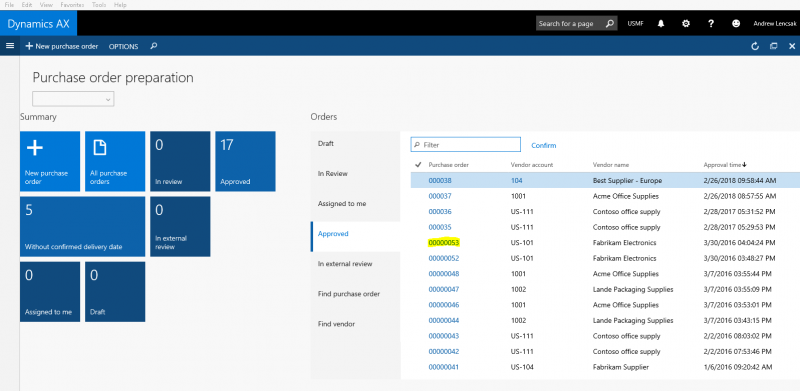Open the OPTIONS action tab
Image resolution: width=800 pixels, height=391 pixels.
123,46
